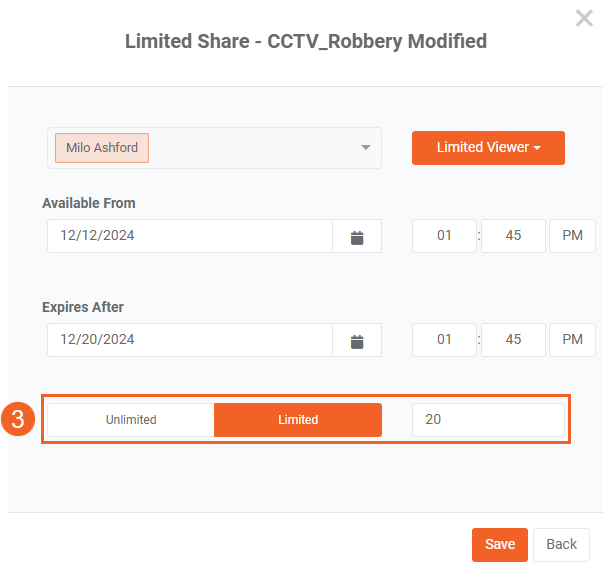The image size is (610, 574).
Task: Click the Available From minutes field
Action: click(513, 236)
